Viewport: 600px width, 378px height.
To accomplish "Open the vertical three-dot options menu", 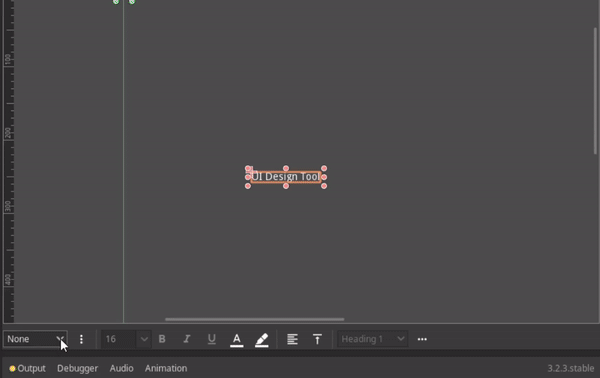I will (x=81, y=339).
